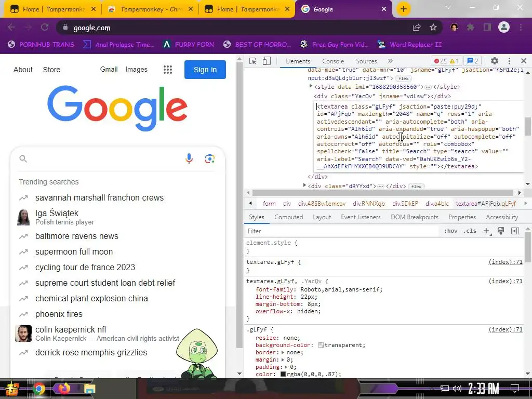The height and width of the screenshot is (399, 532).
Task: Open Chrome from the Windows taskbar
Action: (x=38, y=389)
